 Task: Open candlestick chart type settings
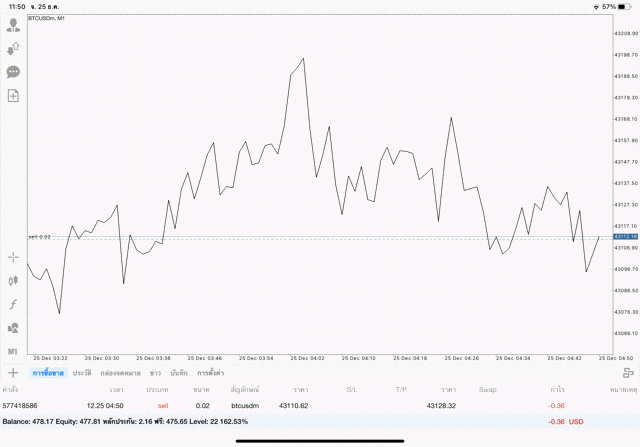pyautogui.click(x=13, y=281)
